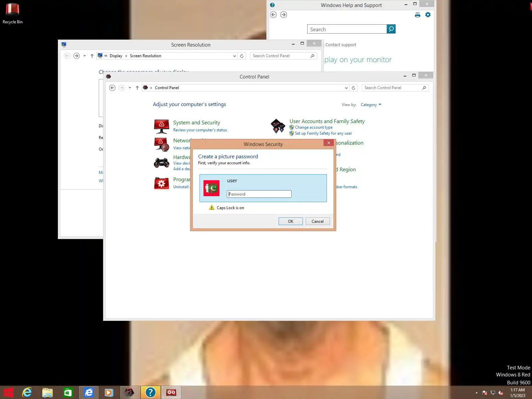The image size is (532, 399).
Task: Show hidden system tray icons
Action: (x=476, y=393)
